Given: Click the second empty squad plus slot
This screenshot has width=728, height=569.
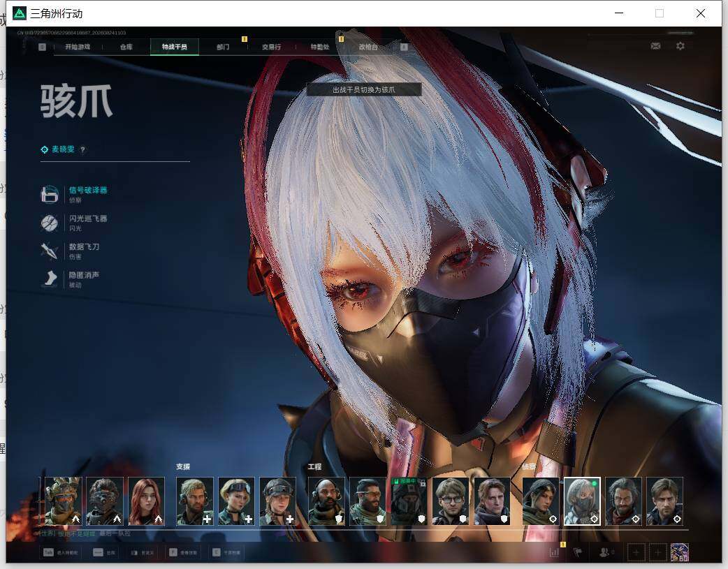Looking at the screenshot, I should pos(658,552).
